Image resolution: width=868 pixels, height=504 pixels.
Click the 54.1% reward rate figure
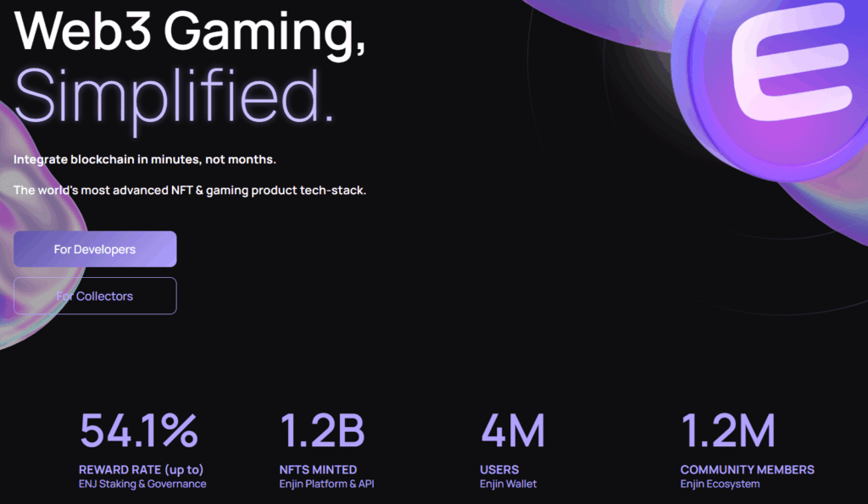pos(139,430)
